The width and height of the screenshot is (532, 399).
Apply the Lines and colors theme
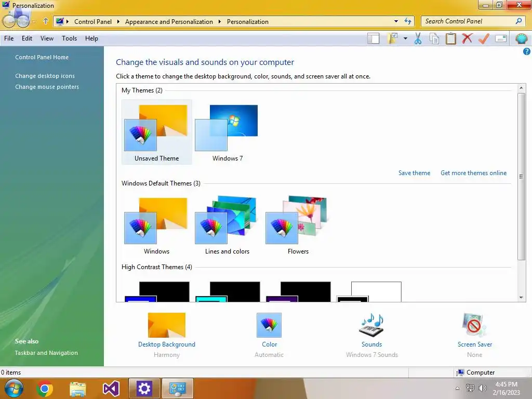click(227, 225)
